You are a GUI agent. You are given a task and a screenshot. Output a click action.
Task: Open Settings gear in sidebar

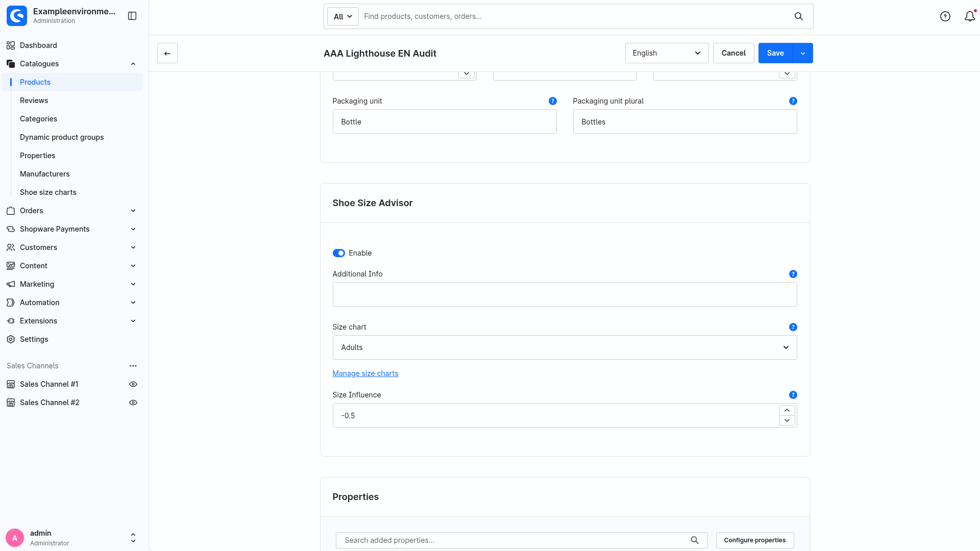click(11, 339)
